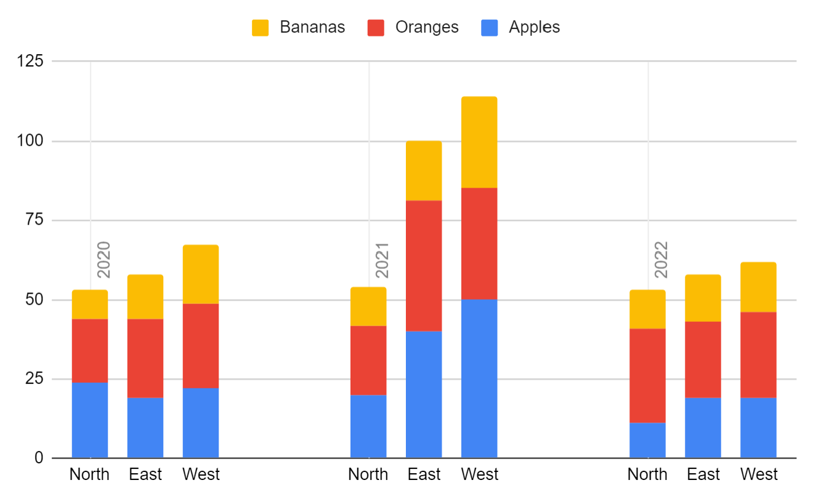Click the red Oranges legend swatch
Image resolution: width=813 pixels, height=504 pixels.
pos(376,28)
